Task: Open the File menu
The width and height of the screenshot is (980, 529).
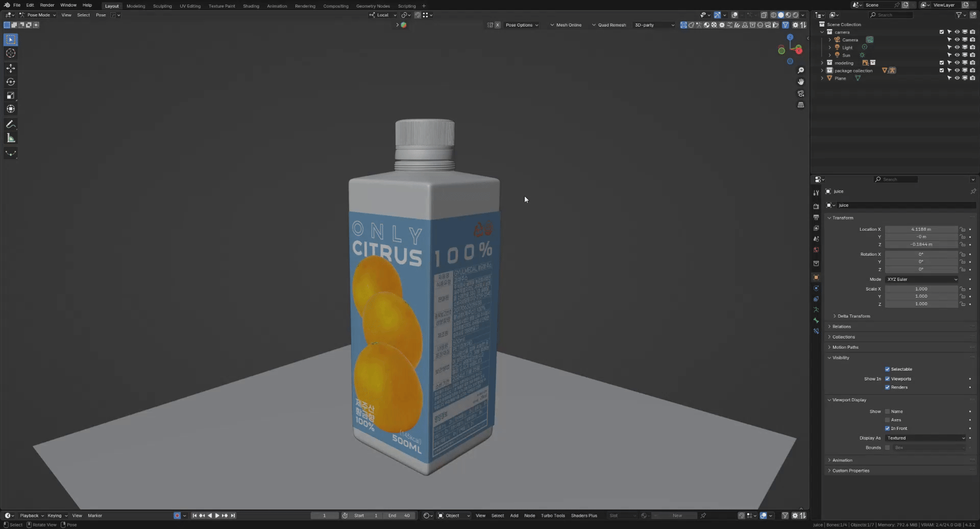Action: click(17, 5)
